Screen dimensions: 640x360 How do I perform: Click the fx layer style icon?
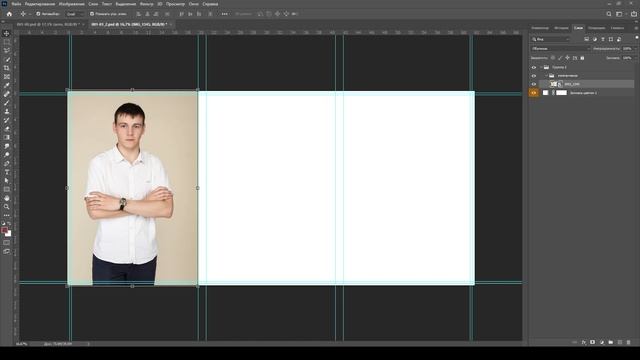click(584, 342)
